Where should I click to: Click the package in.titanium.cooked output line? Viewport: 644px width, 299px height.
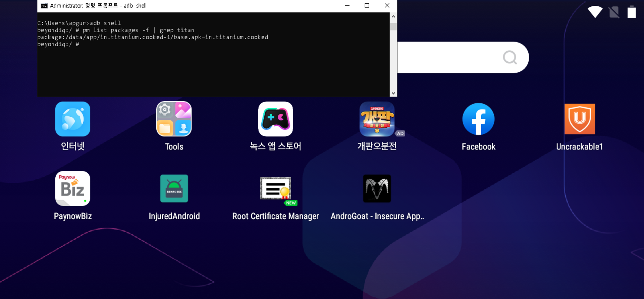click(x=153, y=37)
